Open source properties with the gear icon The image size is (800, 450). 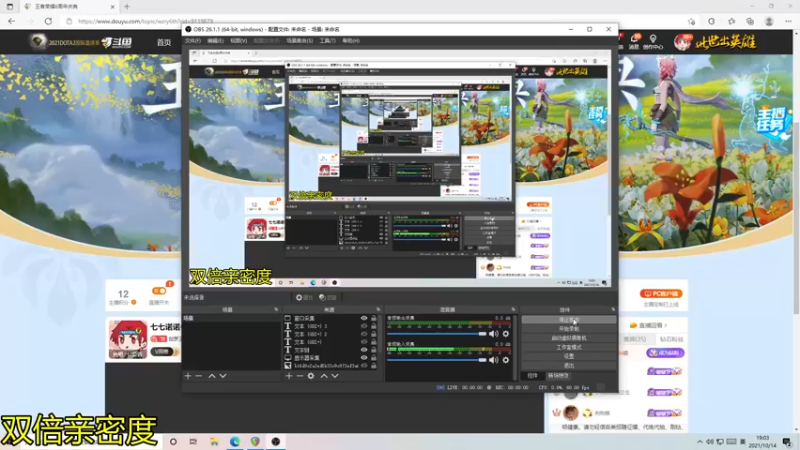(311, 376)
